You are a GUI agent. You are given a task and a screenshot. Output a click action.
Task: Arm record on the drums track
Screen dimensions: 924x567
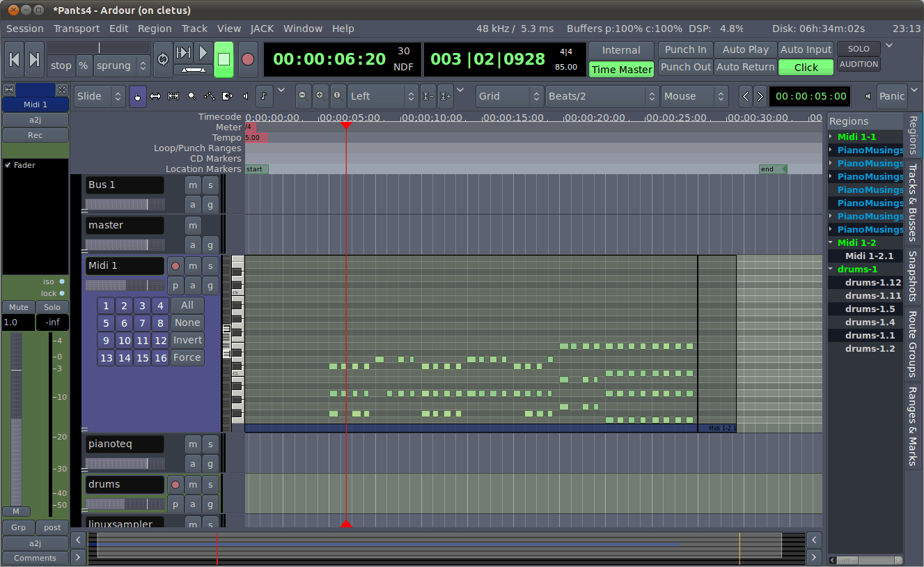pyautogui.click(x=175, y=484)
